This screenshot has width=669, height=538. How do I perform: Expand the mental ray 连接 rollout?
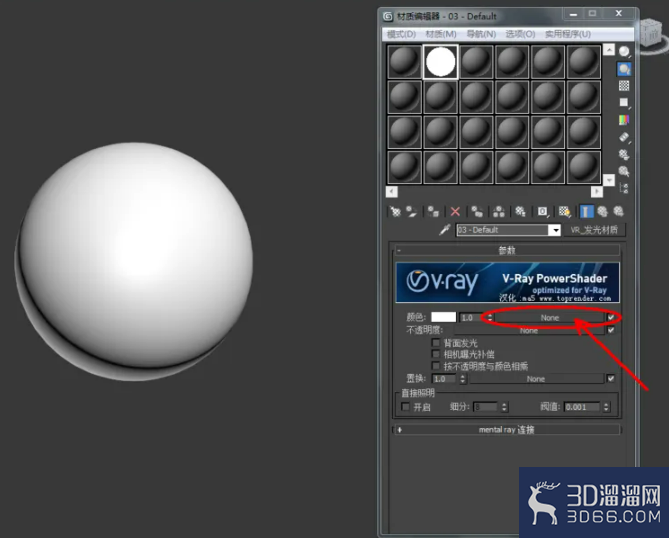[x=507, y=430]
